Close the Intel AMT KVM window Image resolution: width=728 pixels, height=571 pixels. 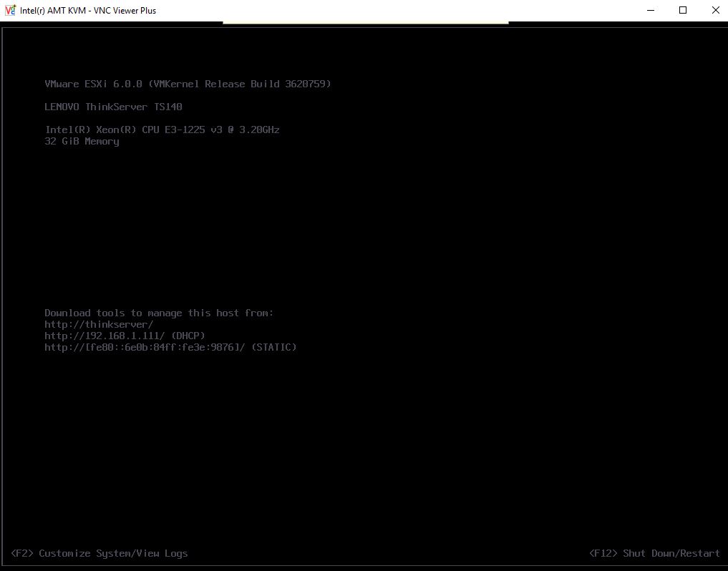(715, 10)
